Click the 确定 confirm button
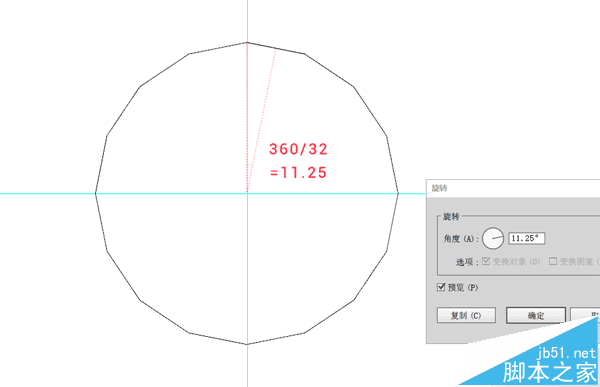600x387 pixels. pyautogui.click(x=536, y=315)
